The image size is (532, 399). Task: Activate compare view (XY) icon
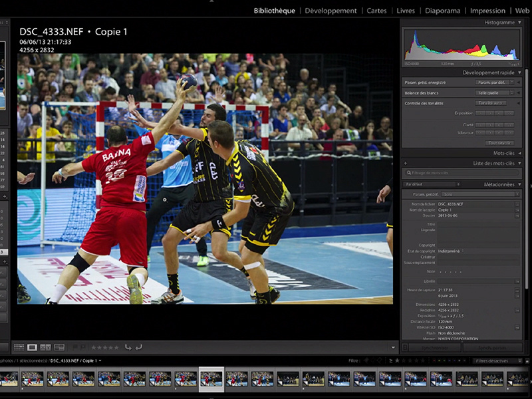45,347
